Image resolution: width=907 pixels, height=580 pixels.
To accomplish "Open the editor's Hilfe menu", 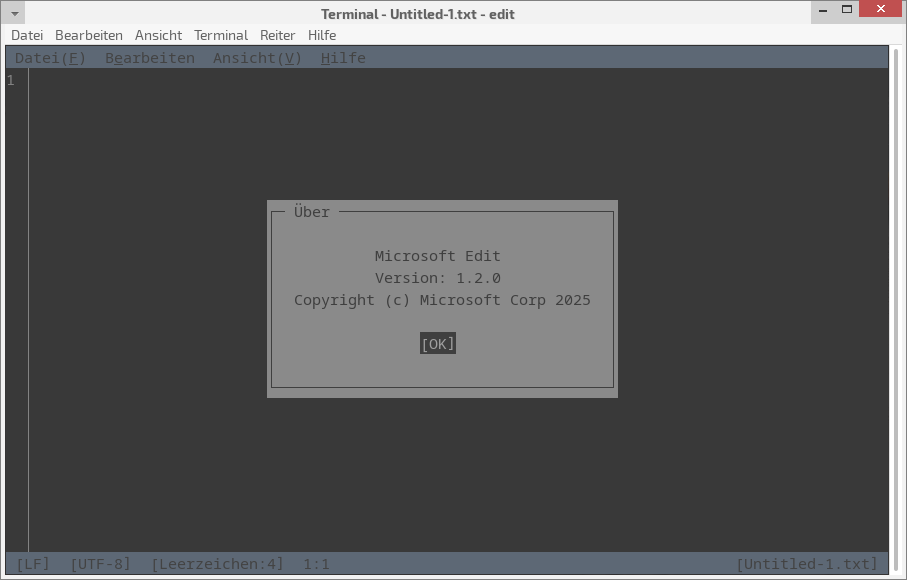I will click(343, 58).
